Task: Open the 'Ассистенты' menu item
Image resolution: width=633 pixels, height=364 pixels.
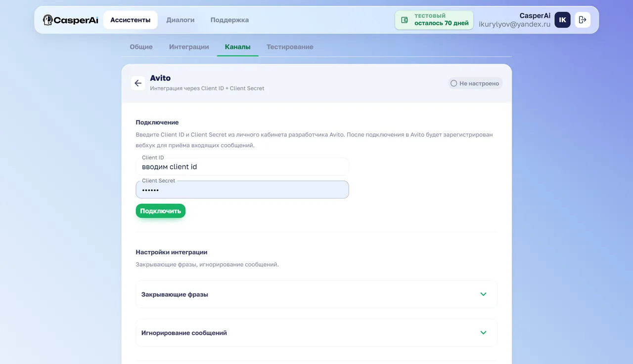Action: [131, 20]
